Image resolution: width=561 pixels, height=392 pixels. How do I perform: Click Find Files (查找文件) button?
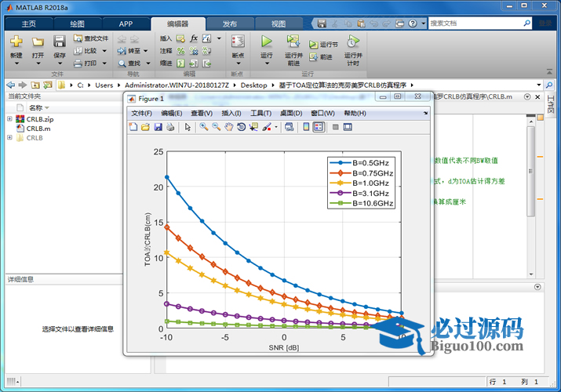tap(91, 38)
